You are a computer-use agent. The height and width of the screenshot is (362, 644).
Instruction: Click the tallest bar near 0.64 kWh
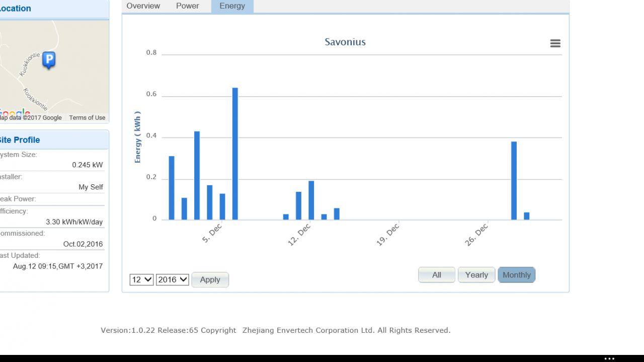(235, 154)
